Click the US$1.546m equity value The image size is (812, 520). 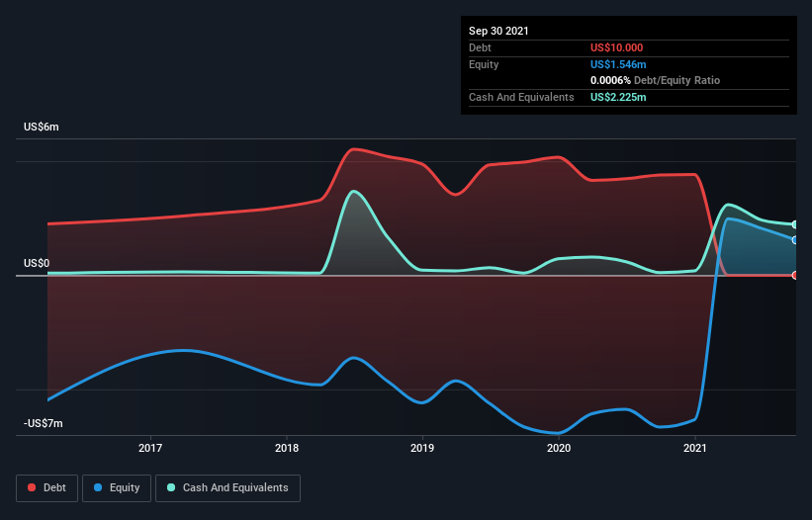click(x=618, y=64)
